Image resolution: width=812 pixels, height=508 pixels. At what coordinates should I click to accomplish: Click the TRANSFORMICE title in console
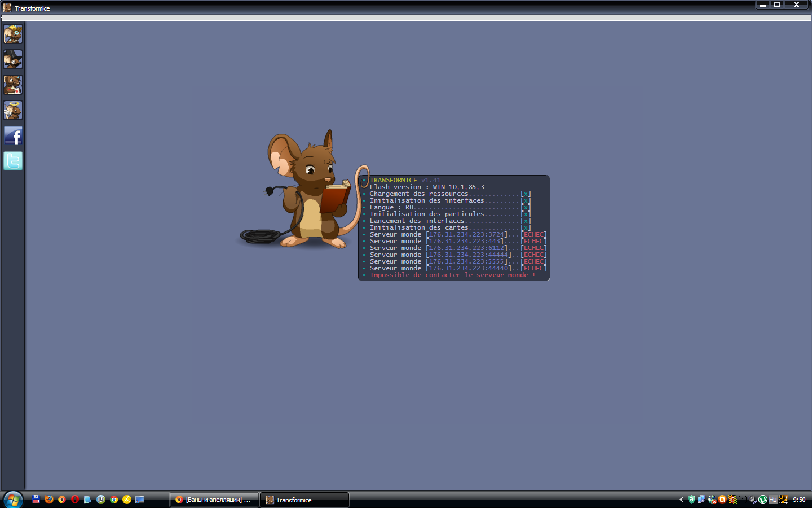394,180
